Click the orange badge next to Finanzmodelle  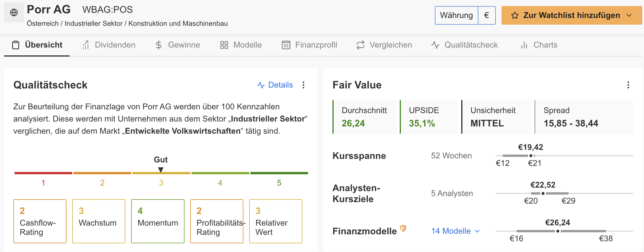pyautogui.click(x=403, y=229)
